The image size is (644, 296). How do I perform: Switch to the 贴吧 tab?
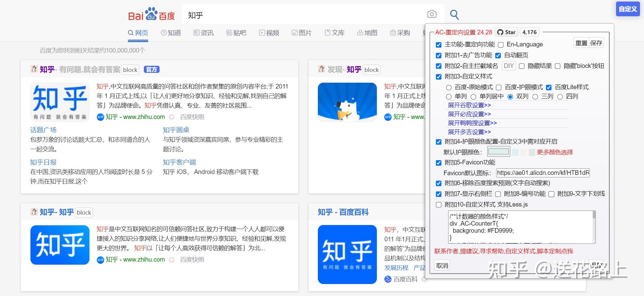(x=236, y=33)
